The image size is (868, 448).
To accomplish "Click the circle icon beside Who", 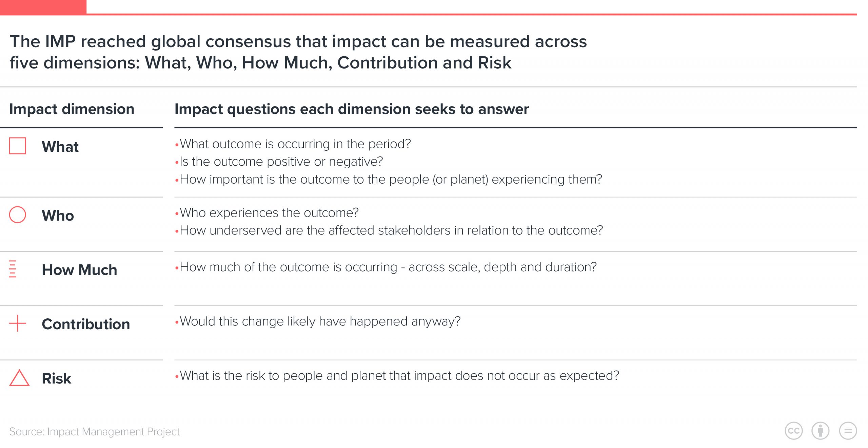I will (18, 214).
